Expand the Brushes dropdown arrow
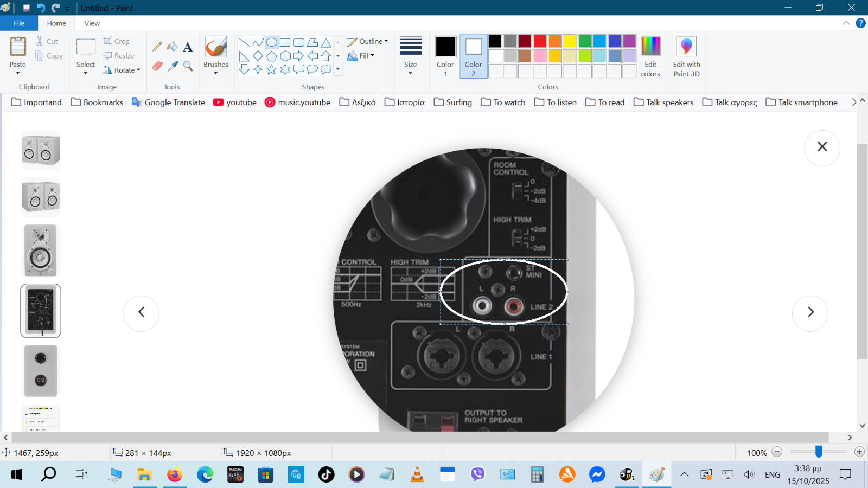The image size is (868, 488). 216,73
